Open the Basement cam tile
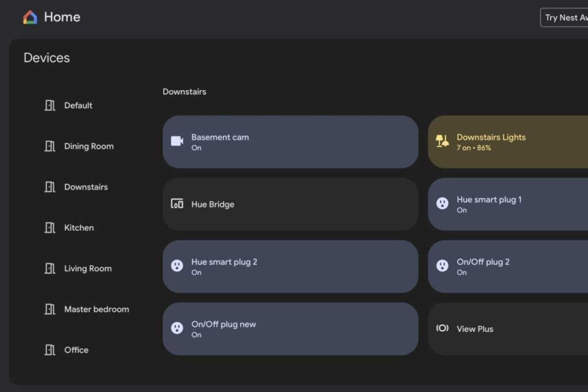The image size is (588, 392). [x=290, y=142]
